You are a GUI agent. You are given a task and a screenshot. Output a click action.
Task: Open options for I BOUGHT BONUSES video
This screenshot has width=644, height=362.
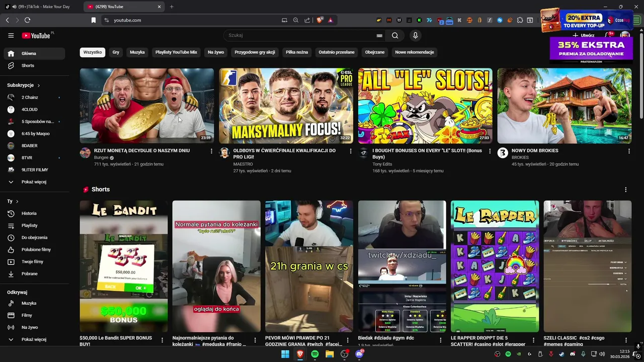[x=490, y=151]
